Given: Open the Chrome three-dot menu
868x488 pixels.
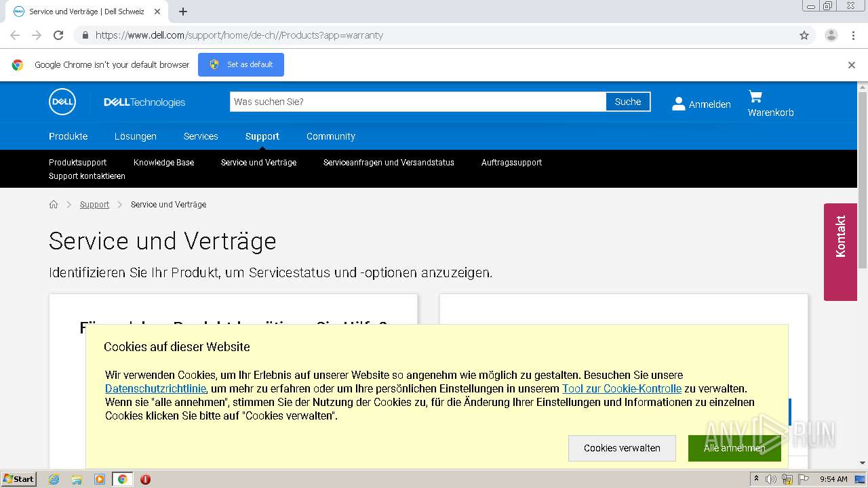Looking at the screenshot, I should (853, 35).
